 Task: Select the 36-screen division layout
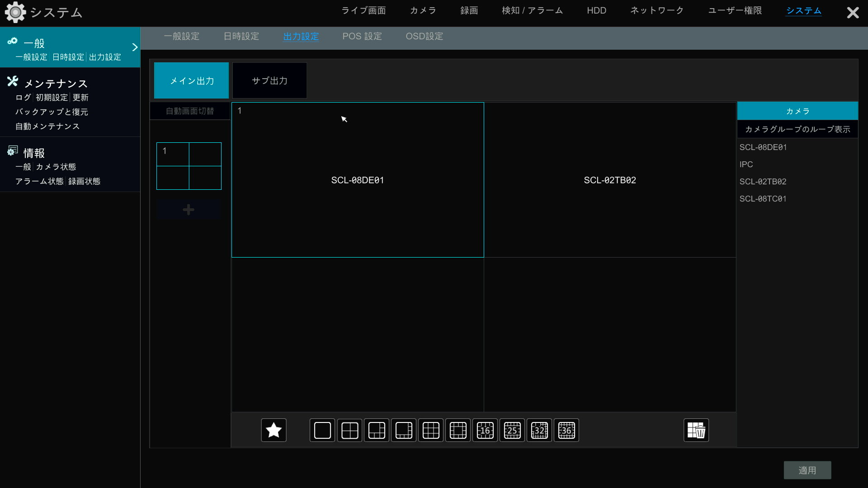tap(566, 430)
